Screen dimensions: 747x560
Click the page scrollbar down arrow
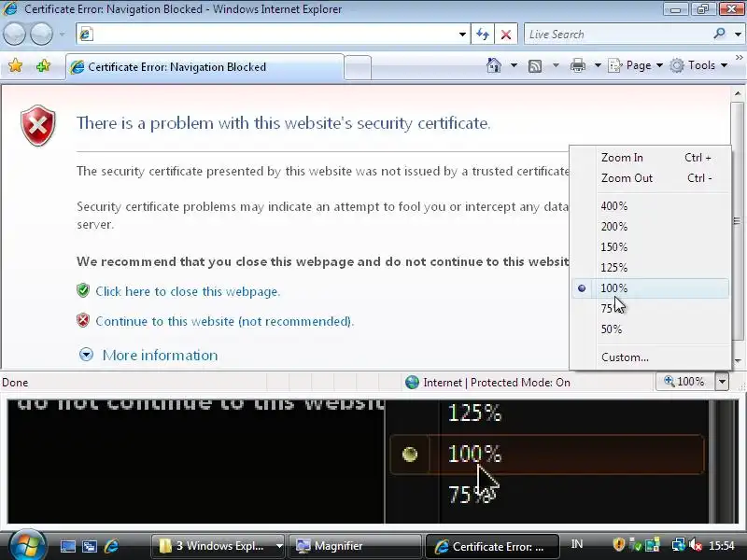click(738, 361)
